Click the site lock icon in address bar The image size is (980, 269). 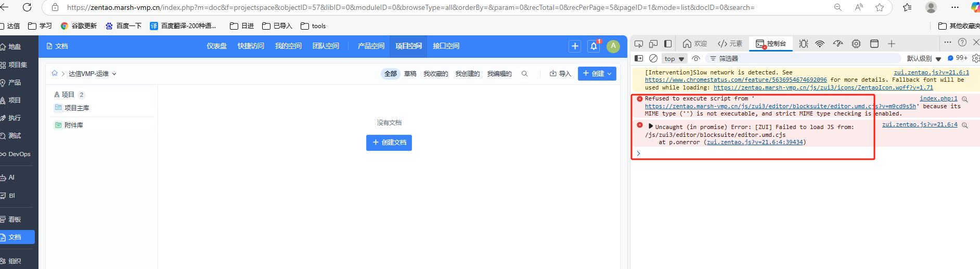55,7
